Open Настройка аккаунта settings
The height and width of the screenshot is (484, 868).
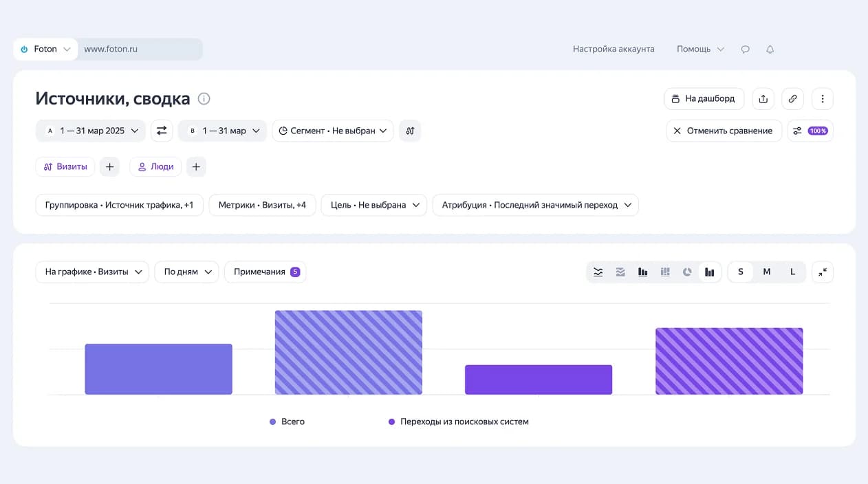click(614, 49)
